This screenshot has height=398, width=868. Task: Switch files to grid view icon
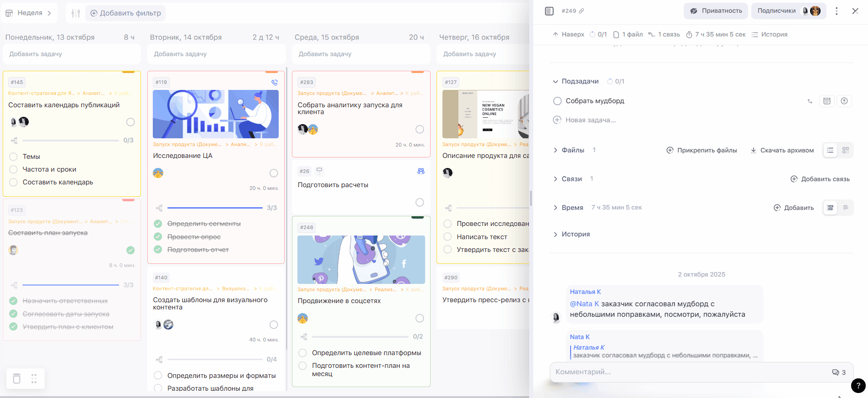[845, 150]
